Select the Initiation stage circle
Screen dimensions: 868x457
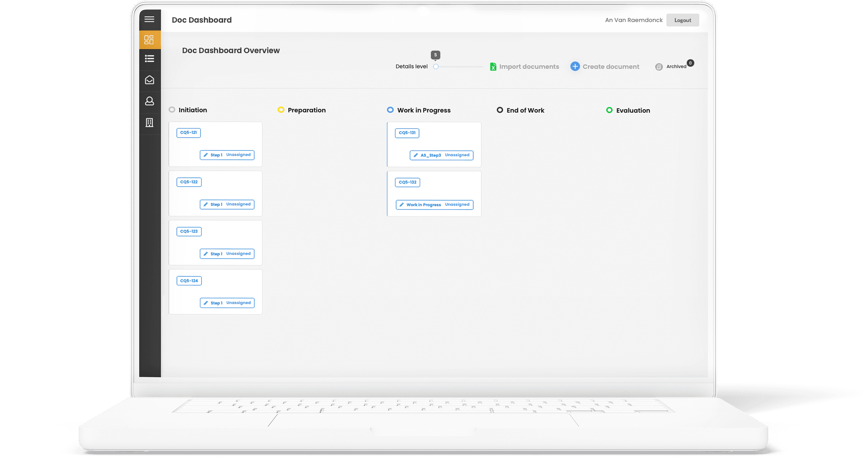click(x=172, y=110)
